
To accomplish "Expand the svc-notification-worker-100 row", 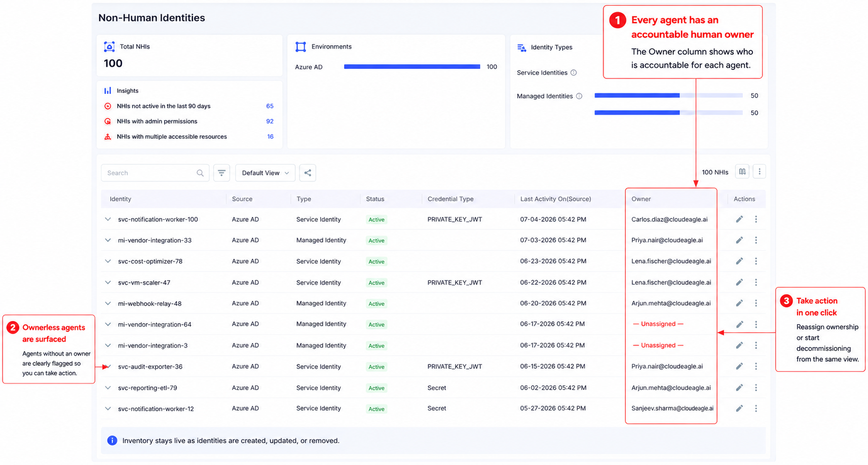I will pos(108,219).
